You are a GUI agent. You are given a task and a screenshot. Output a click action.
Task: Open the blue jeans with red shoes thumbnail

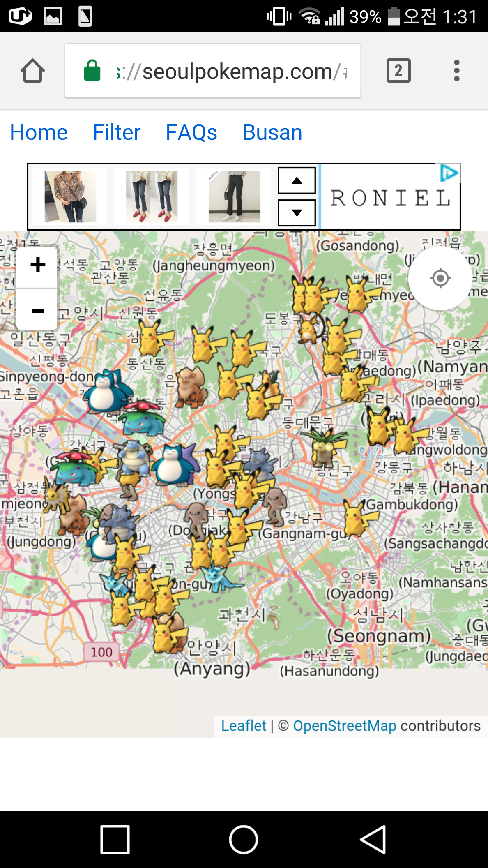(152, 196)
